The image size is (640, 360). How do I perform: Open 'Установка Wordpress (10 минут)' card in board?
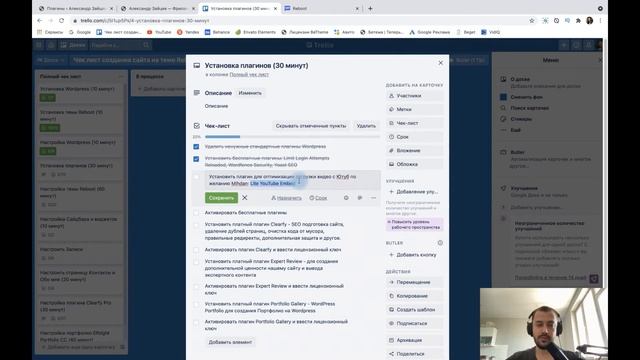pyautogui.click(x=80, y=93)
